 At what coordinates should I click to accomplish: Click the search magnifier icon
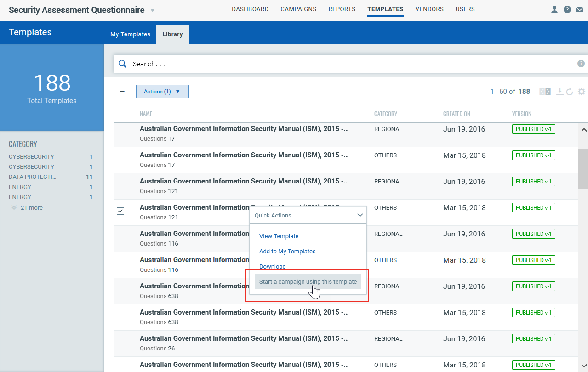coord(122,64)
